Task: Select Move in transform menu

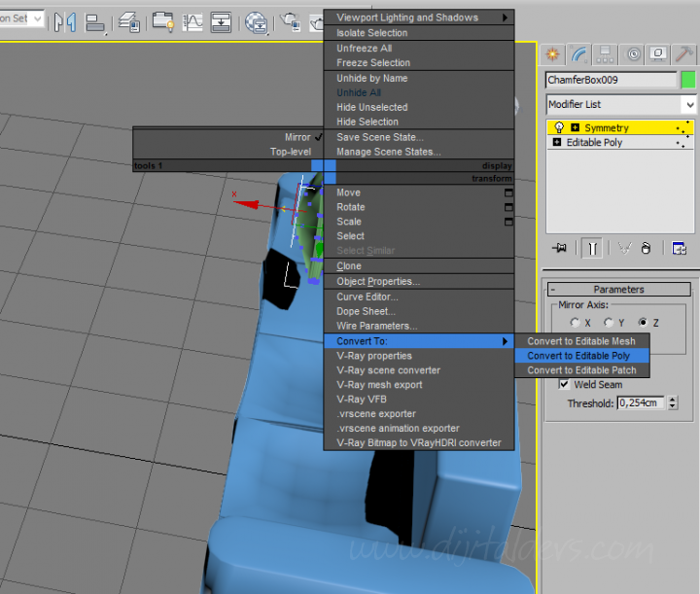Action: [x=413, y=192]
